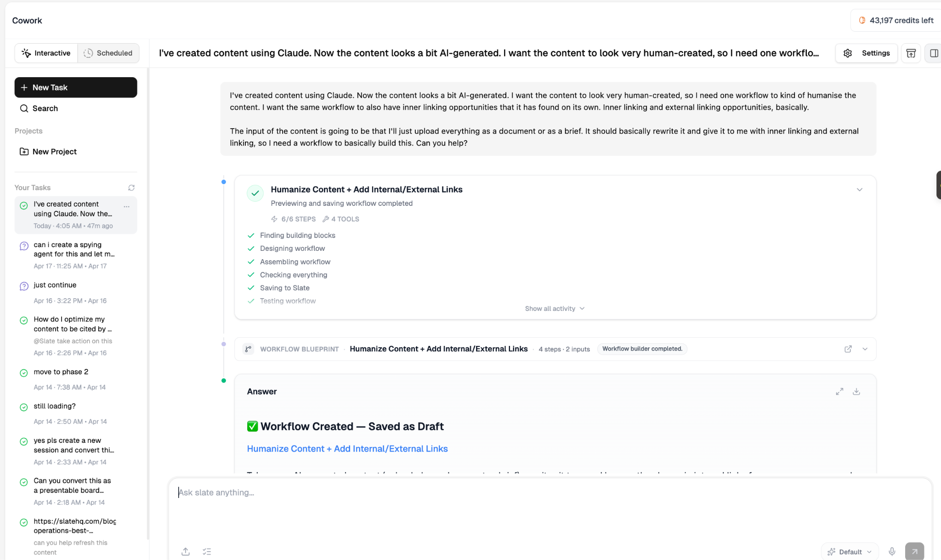
Task: Click the microphone icon in the prompt bar
Action: (x=892, y=551)
